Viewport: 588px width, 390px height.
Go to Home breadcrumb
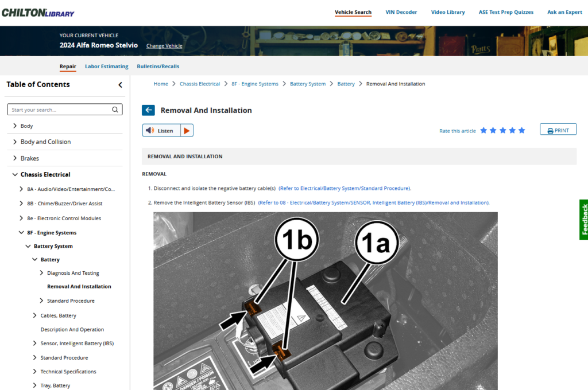[161, 84]
